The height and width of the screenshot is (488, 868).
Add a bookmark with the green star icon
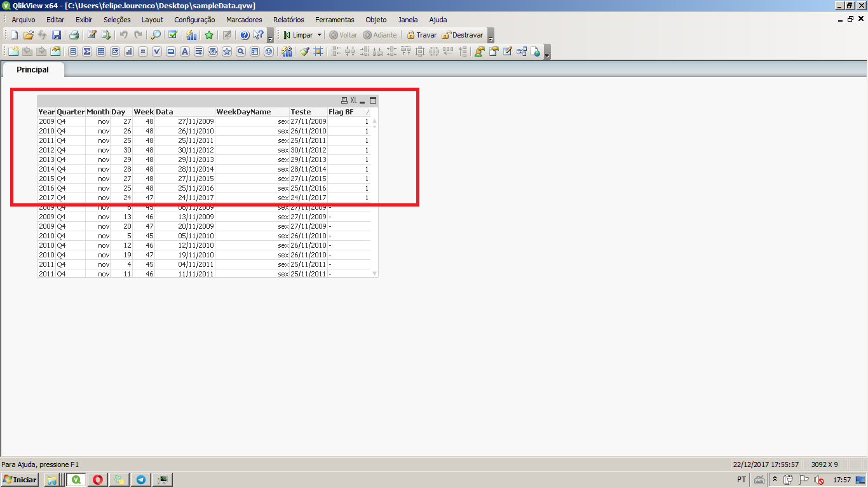(208, 35)
